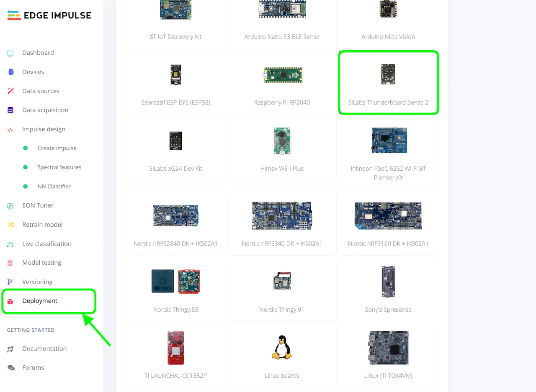Select Create impulse sub-item
Image resolution: width=536 pixels, height=392 pixels.
pyautogui.click(x=57, y=148)
